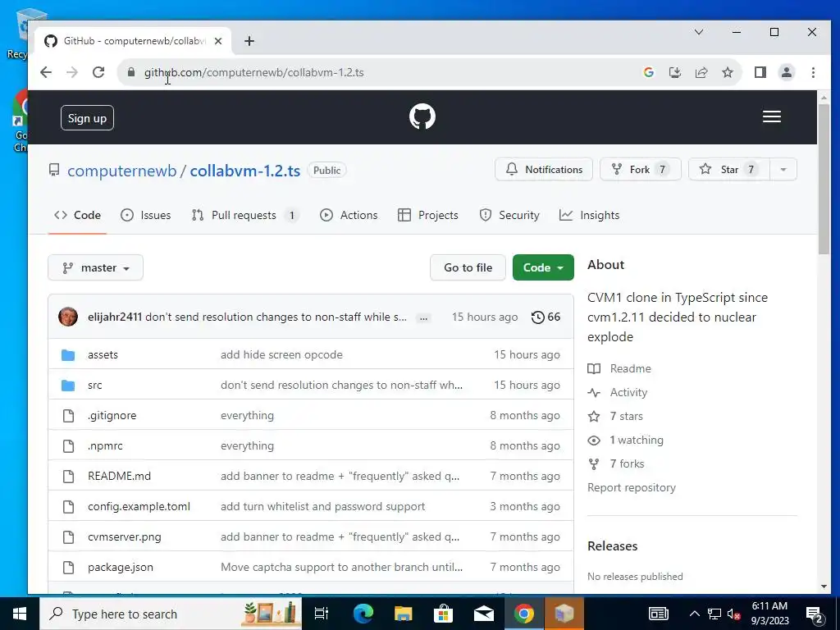840x630 pixels.
Task: View the 7 stars link
Action: [615, 416]
